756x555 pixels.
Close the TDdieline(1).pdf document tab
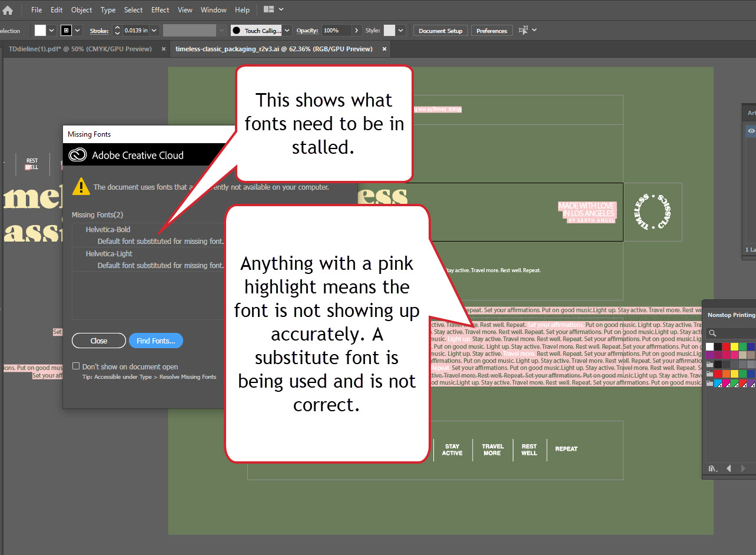pos(163,49)
